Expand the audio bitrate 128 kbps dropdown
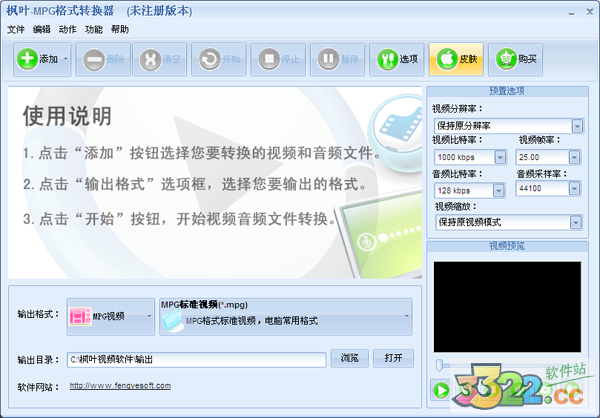 pyautogui.click(x=498, y=191)
